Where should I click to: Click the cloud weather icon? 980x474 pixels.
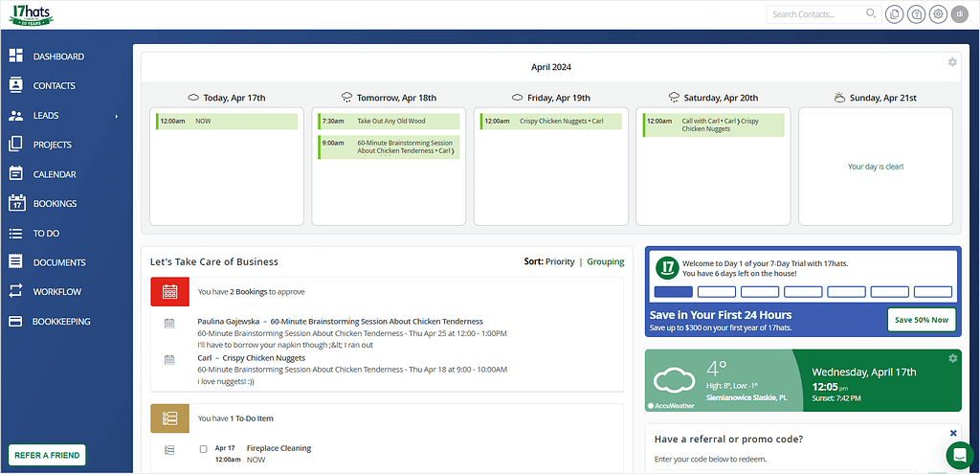click(x=675, y=380)
